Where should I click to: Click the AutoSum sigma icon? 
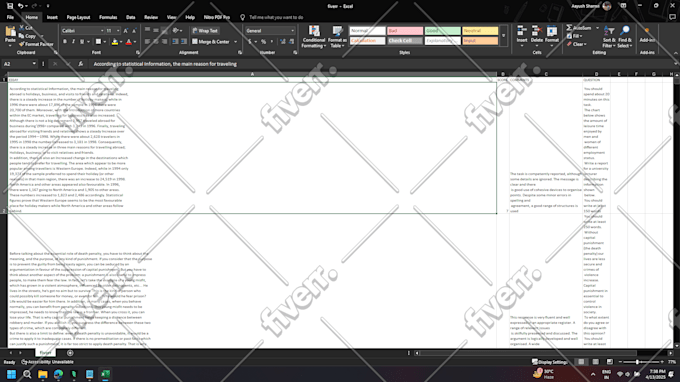coord(569,28)
